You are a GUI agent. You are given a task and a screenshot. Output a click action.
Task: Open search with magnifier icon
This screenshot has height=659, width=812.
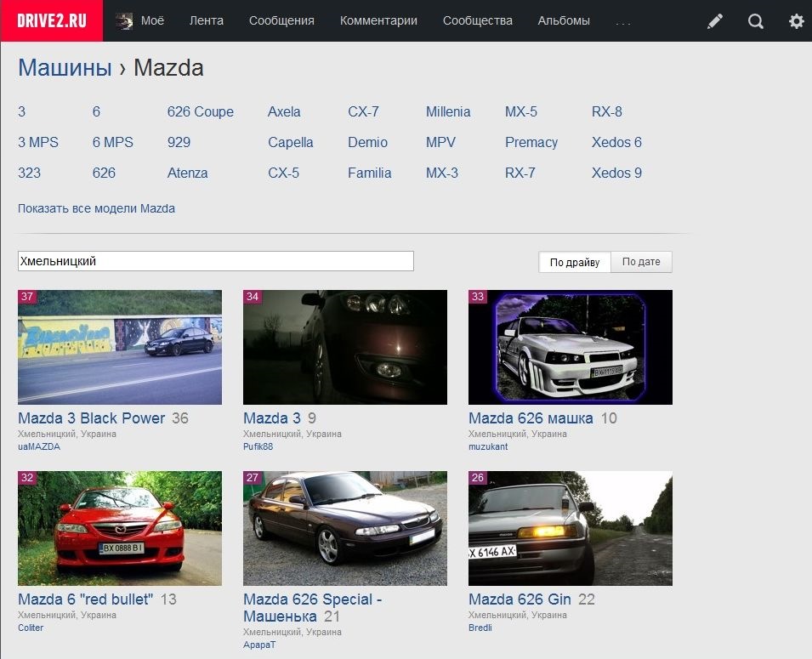tap(756, 20)
